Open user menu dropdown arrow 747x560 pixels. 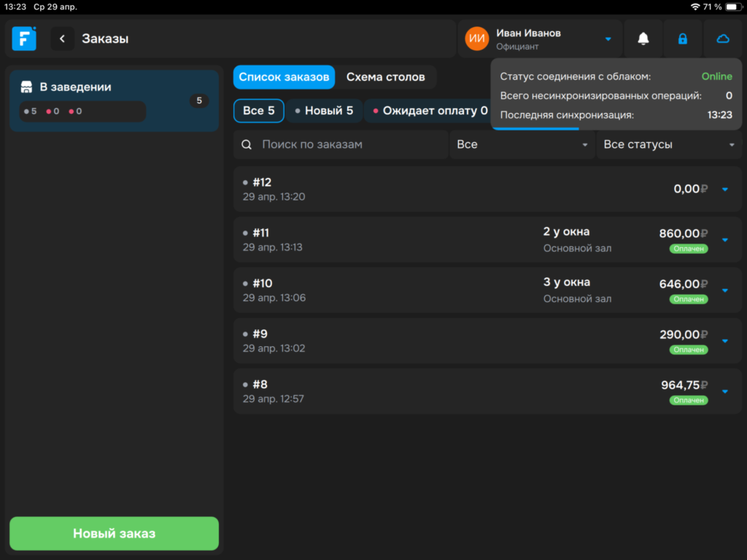point(608,39)
